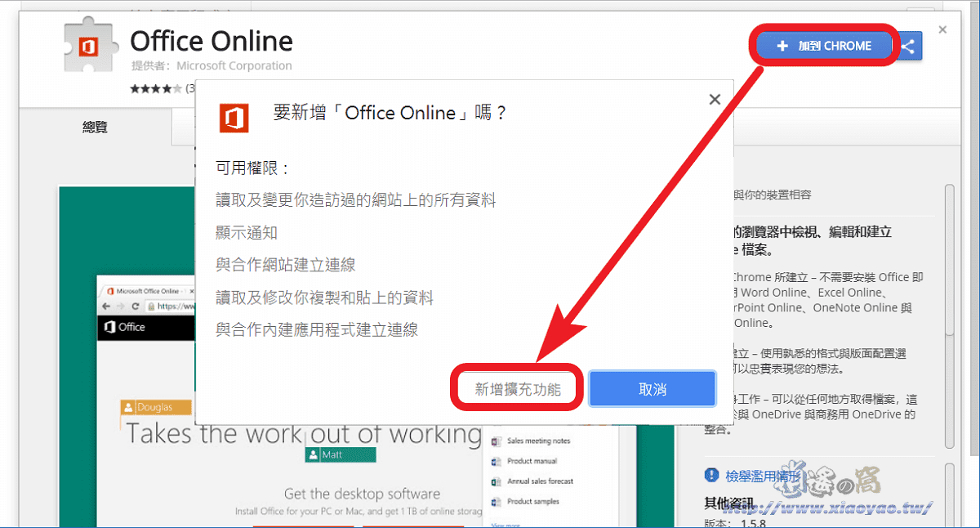Click the Office Online puzzle-piece icon
This screenshot has width=980, height=528.
[x=91, y=46]
